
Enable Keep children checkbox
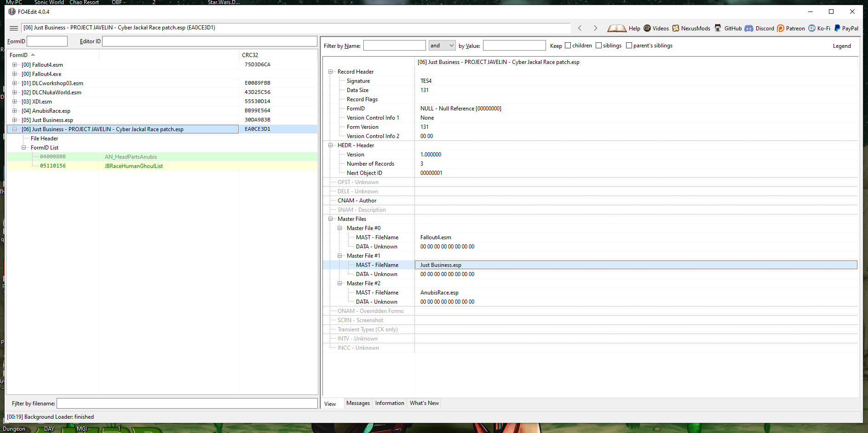point(568,46)
